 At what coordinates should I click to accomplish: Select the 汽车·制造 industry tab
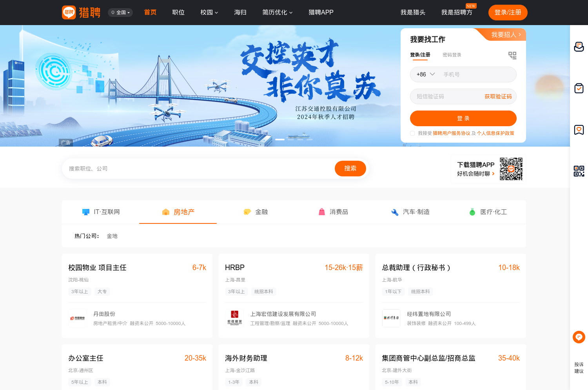click(410, 212)
